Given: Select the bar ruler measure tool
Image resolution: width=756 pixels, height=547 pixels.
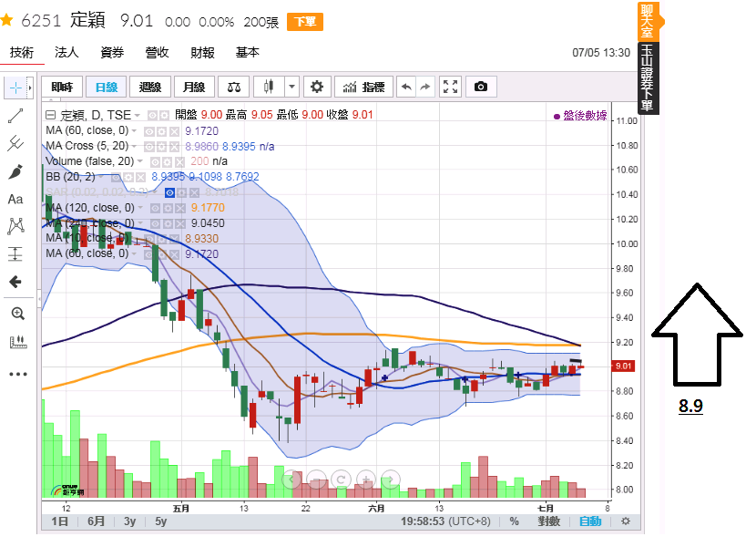Looking at the screenshot, I should tap(18, 342).
